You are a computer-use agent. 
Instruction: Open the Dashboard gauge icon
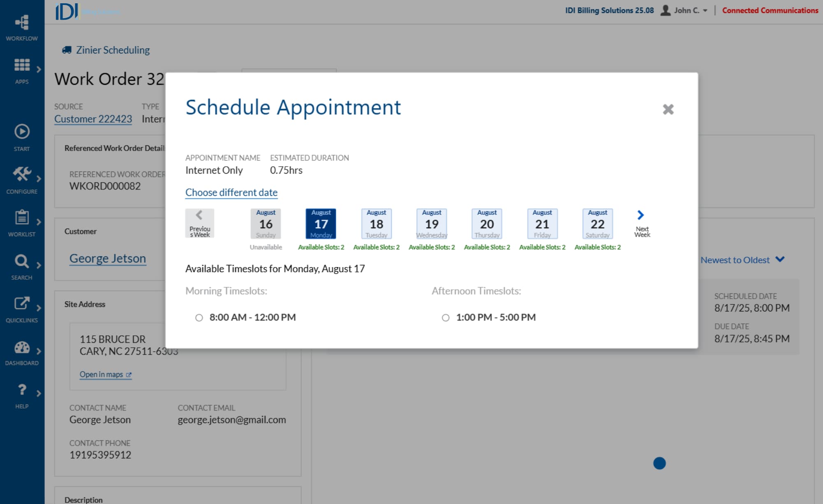coord(22,348)
